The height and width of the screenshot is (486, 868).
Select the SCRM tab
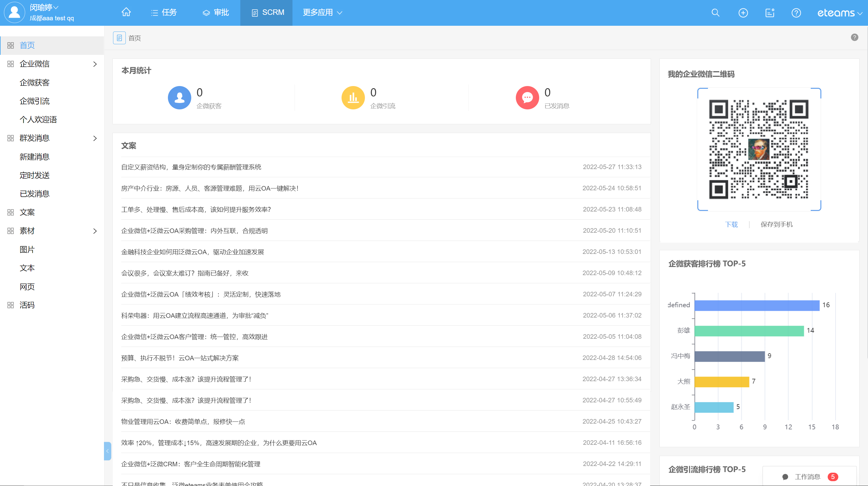pos(266,12)
